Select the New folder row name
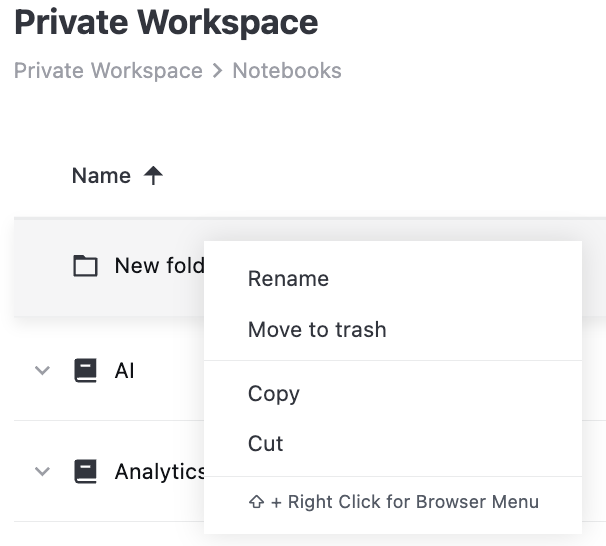Viewport: 606px width, 546px height. tap(159, 266)
